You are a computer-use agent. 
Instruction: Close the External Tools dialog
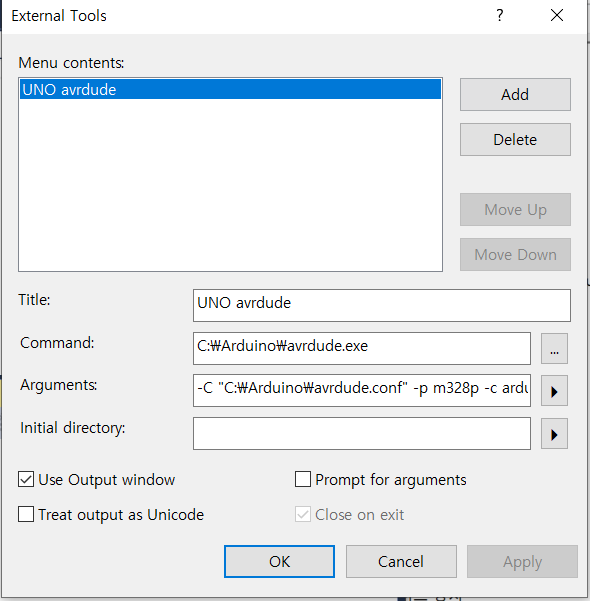pos(557,15)
